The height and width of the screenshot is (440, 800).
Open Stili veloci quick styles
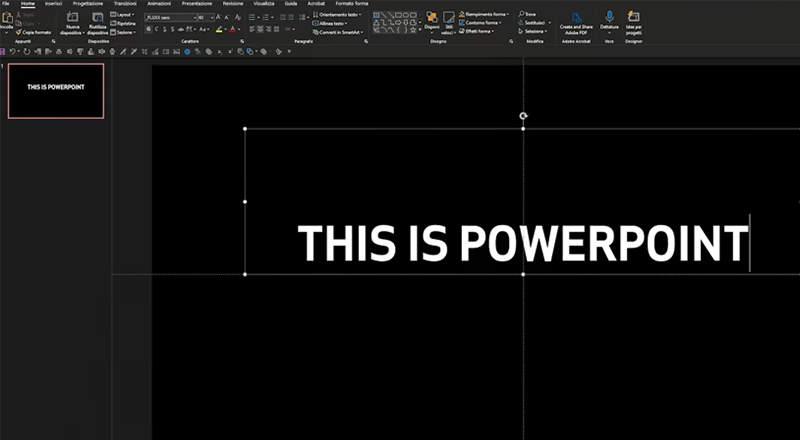pyautogui.click(x=448, y=23)
